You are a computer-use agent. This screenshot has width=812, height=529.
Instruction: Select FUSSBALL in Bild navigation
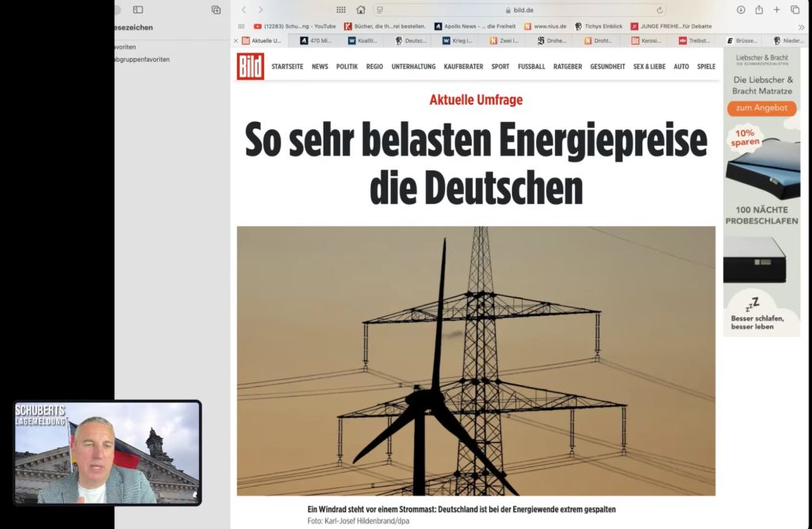[531, 67]
